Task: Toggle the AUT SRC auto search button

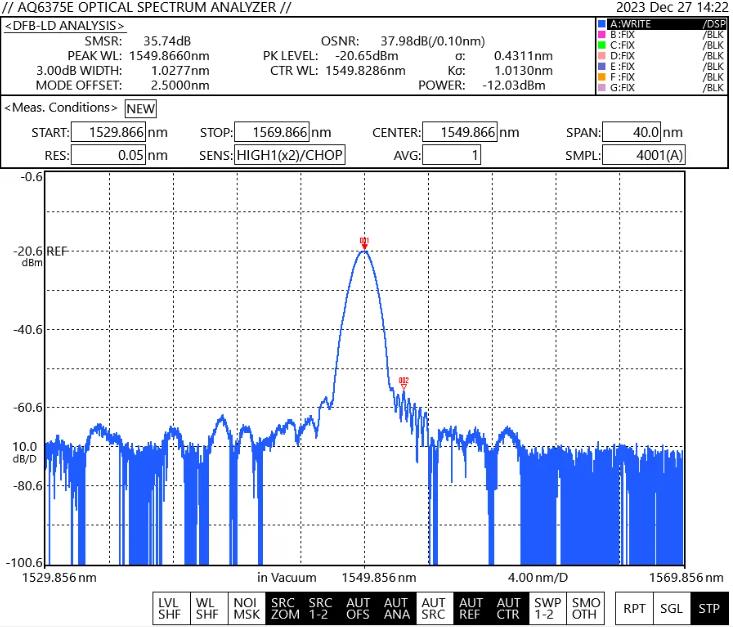Action: 433,608
